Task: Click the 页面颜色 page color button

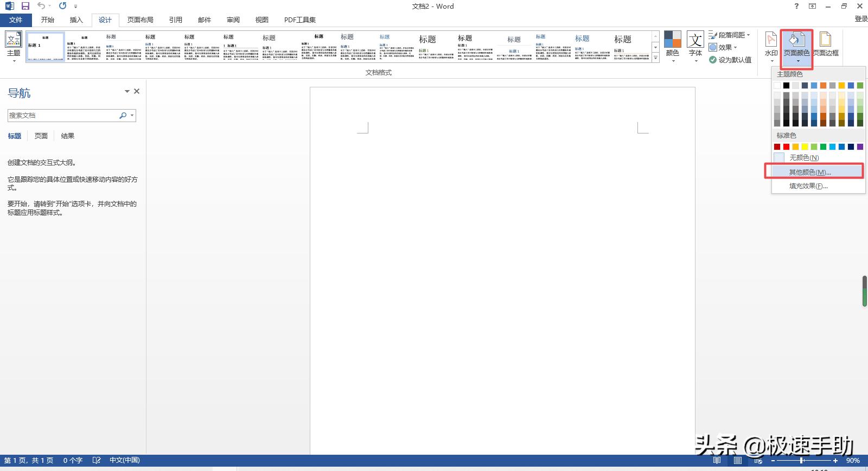Action: click(796, 48)
